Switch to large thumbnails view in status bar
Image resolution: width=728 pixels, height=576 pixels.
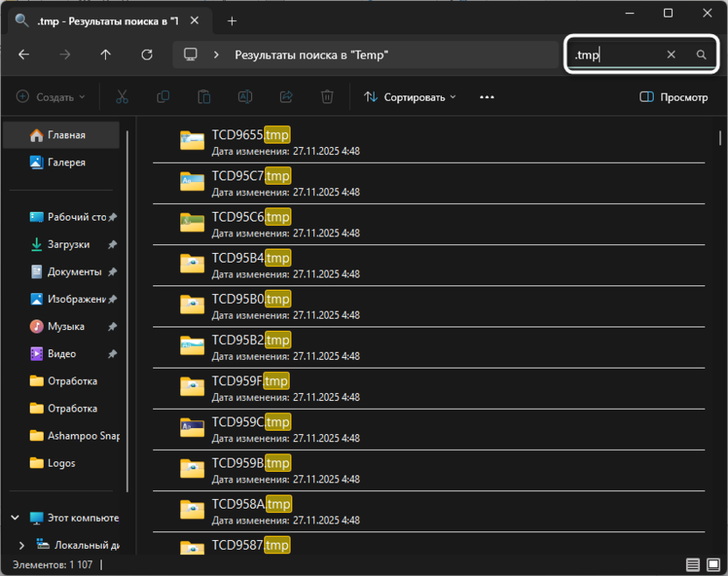(711, 565)
